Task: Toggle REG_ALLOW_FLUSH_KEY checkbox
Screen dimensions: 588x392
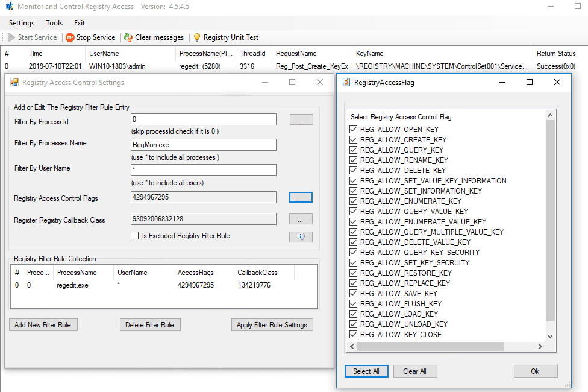Action: 353,304
